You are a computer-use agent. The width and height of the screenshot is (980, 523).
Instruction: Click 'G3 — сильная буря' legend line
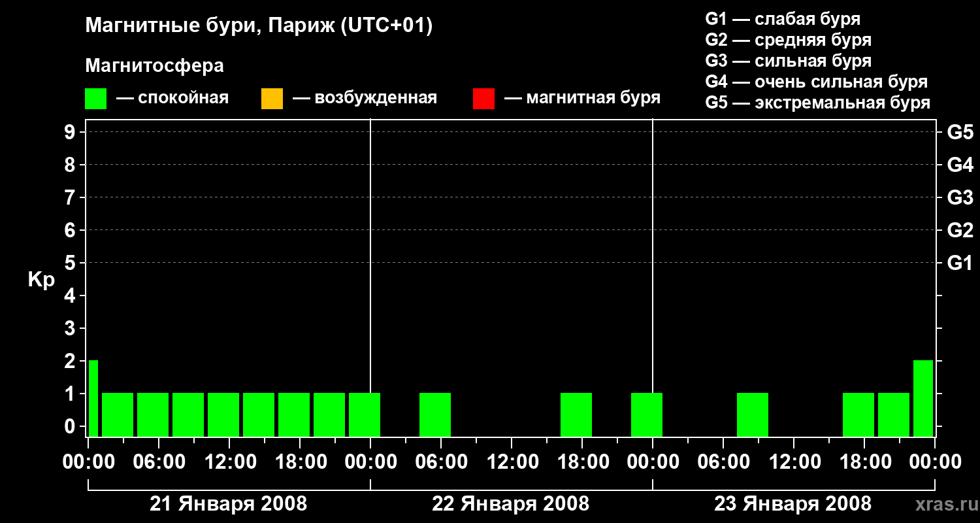[788, 61]
